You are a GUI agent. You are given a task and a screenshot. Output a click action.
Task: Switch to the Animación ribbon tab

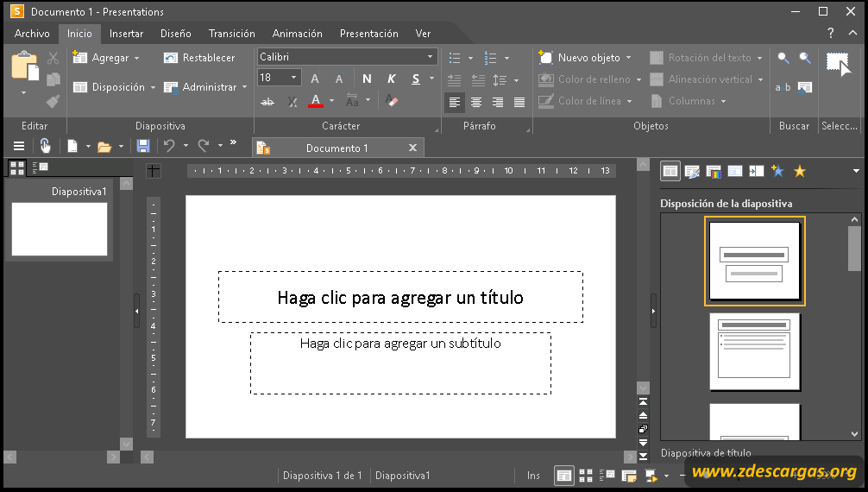298,34
